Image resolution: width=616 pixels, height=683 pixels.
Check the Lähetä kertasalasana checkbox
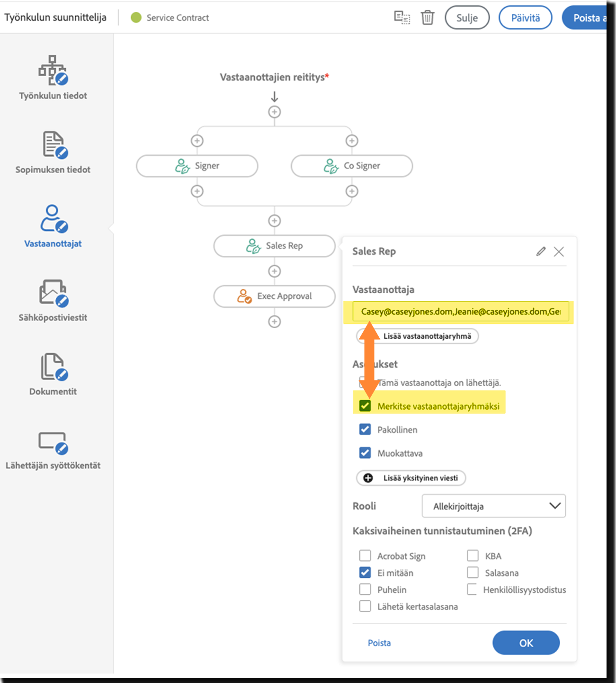365,606
